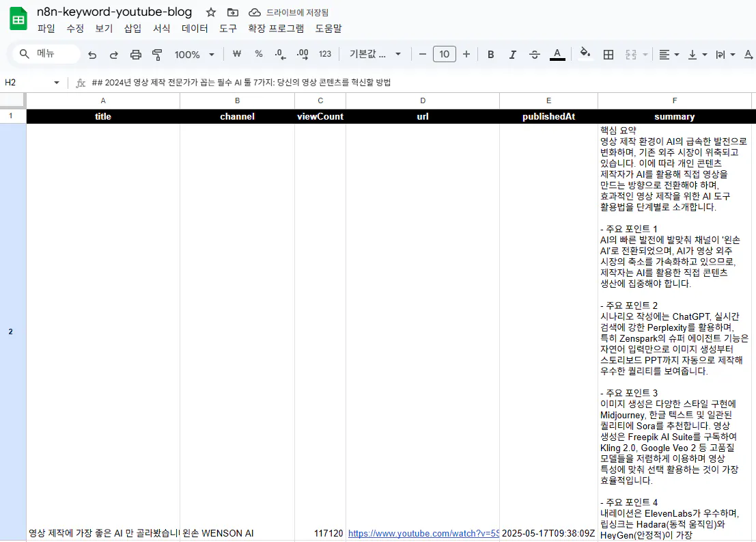Open the 파일 menu
The image size is (756, 542).
click(46, 29)
